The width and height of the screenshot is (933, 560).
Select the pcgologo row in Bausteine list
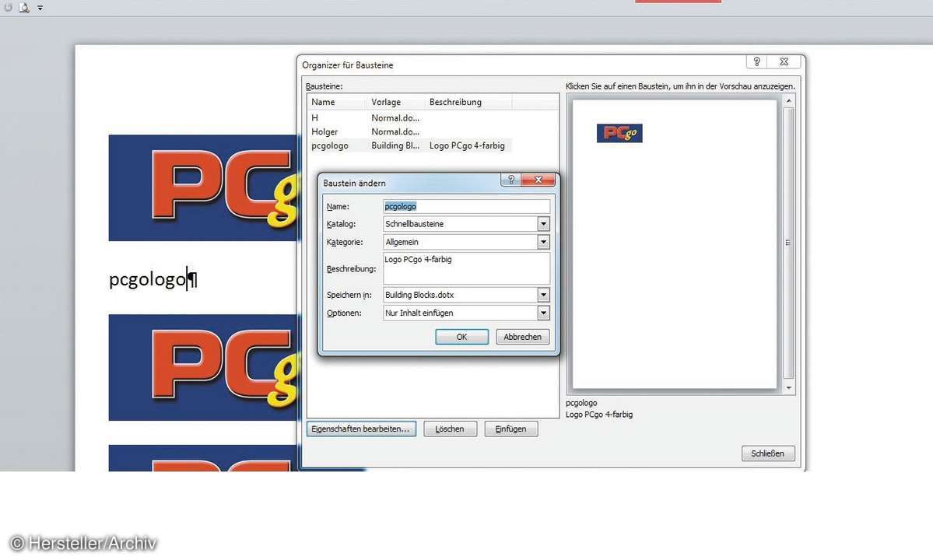409,145
